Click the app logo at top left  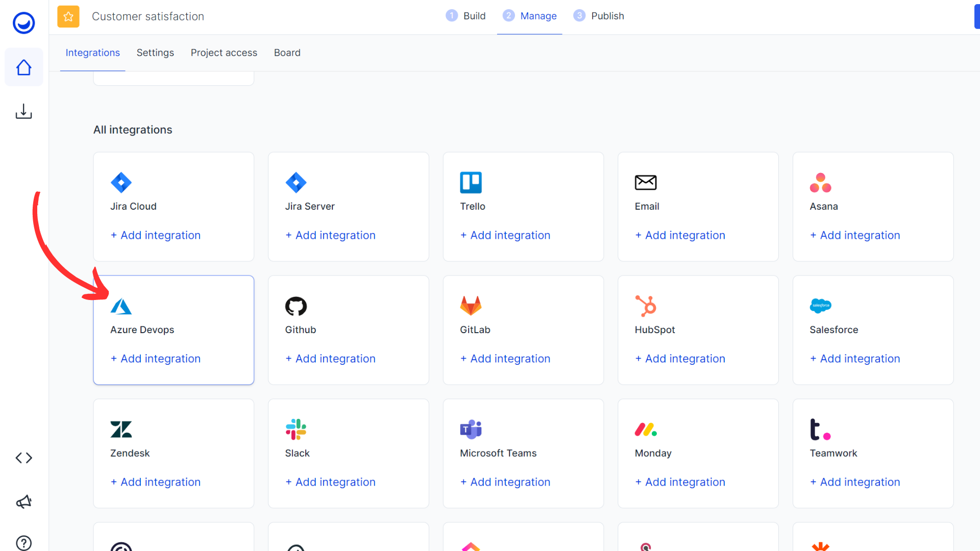coord(23,23)
